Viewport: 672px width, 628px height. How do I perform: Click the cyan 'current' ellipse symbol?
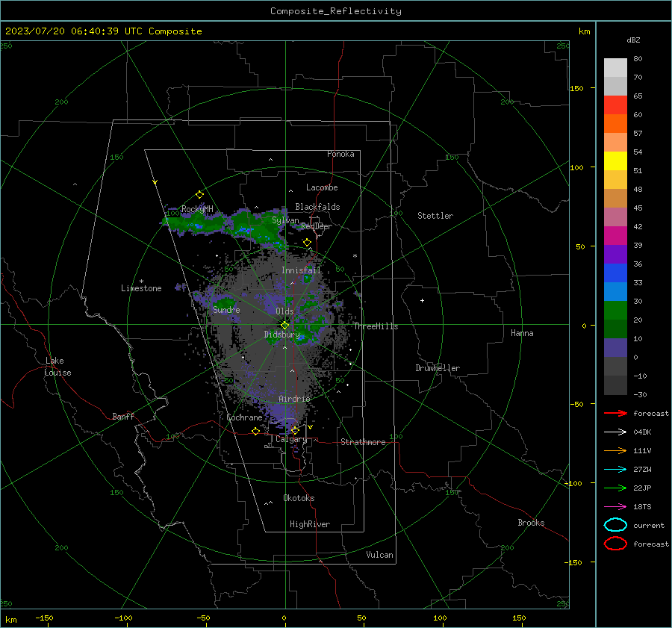pyautogui.click(x=615, y=525)
